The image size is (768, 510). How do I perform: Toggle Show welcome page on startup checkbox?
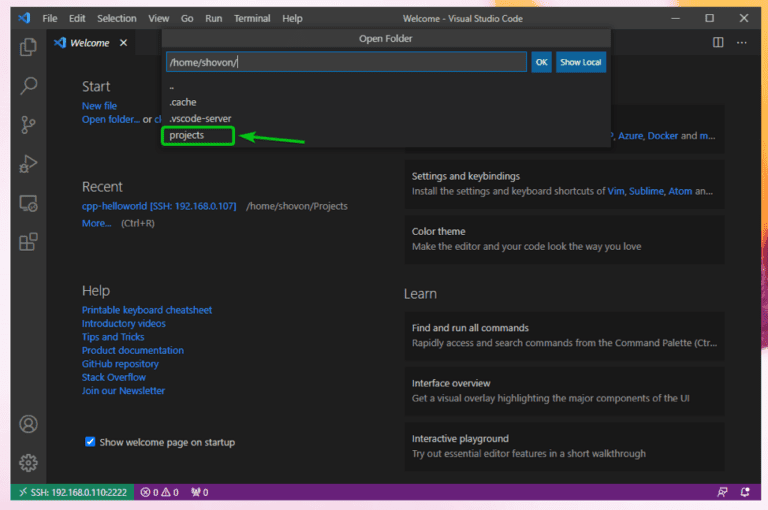[x=90, y=442]
